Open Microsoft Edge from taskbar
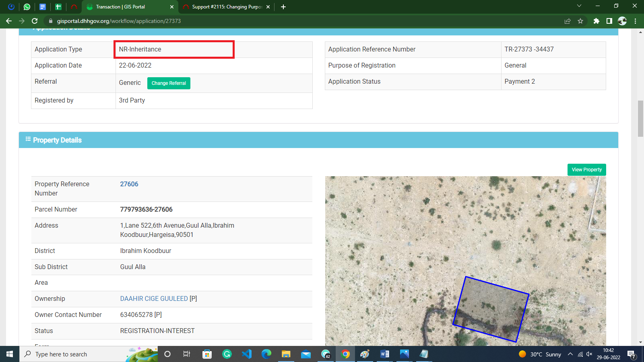Image resolution: width=644 pixels, height=362 pixels. pos(266,354)
